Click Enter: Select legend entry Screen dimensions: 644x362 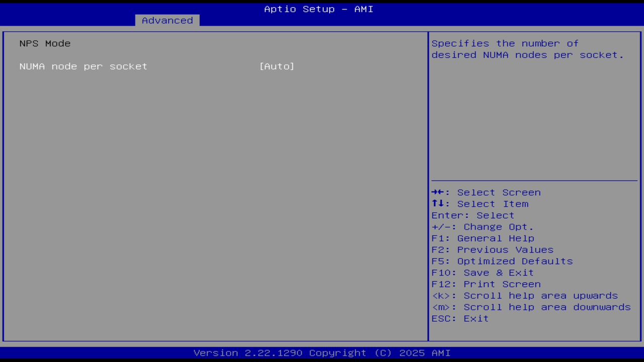pos(472,215)
